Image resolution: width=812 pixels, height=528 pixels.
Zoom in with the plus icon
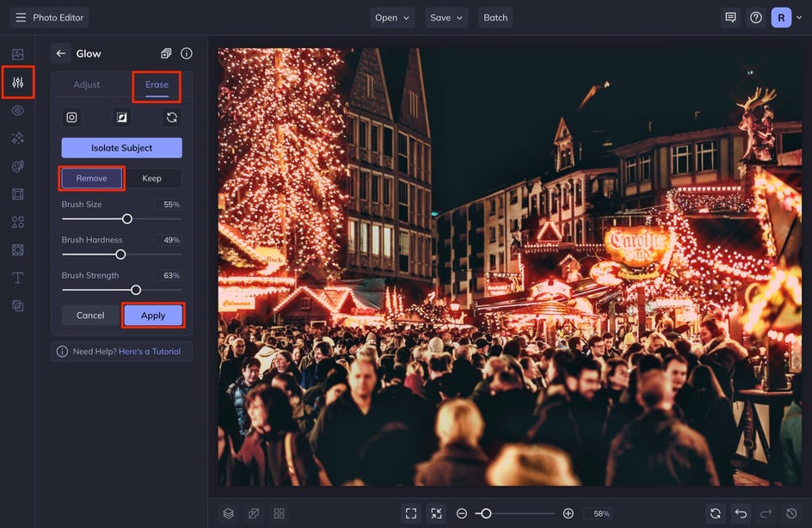(568, 513)
